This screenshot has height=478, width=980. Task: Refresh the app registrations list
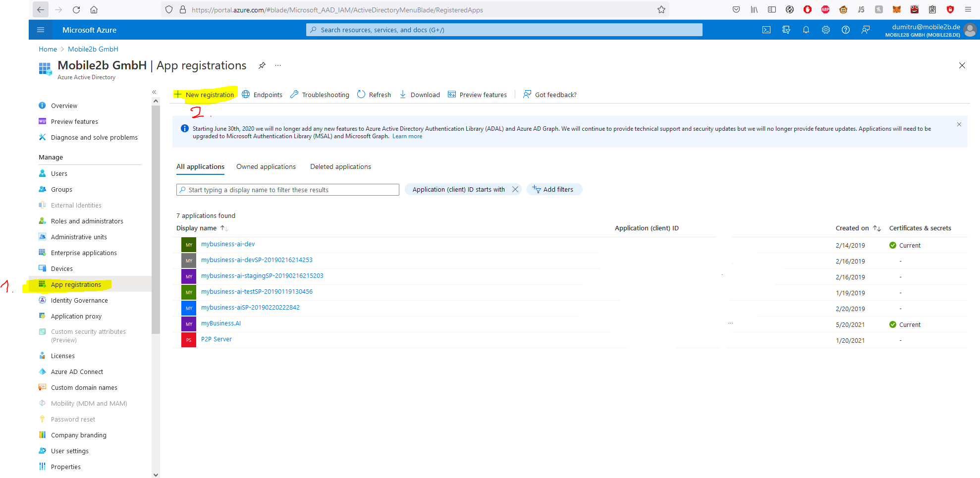click(374, 95)
